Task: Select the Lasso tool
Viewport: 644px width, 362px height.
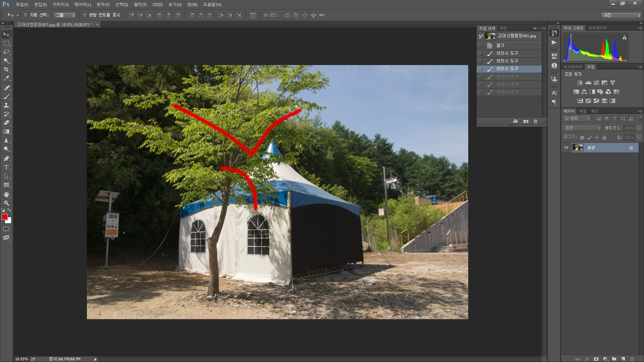Action: click(6, 52)
